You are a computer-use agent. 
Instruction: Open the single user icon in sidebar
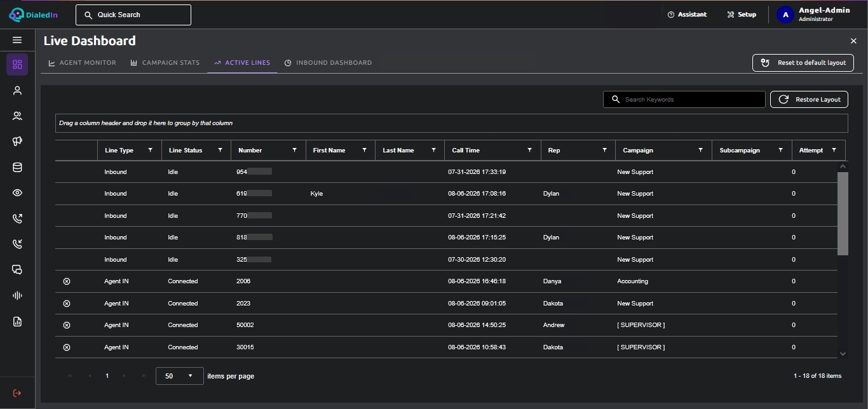pyautogui.click(x=17, y=90)
